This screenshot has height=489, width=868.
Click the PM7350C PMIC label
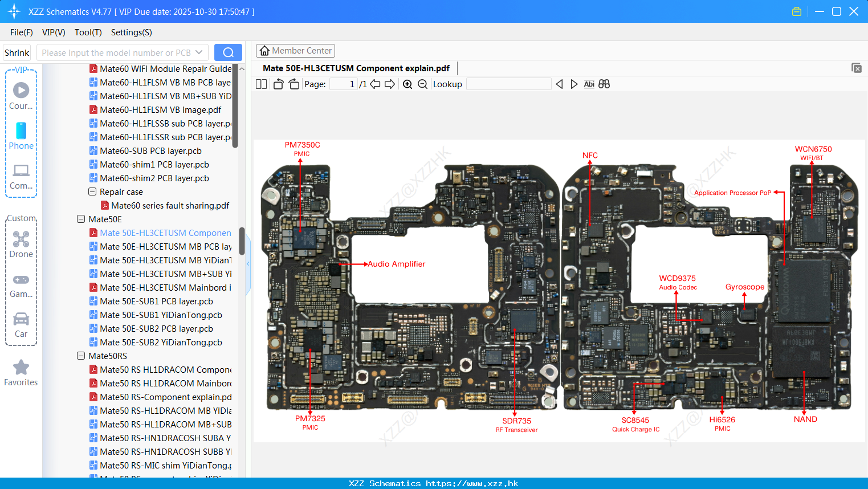click(302, 149)
